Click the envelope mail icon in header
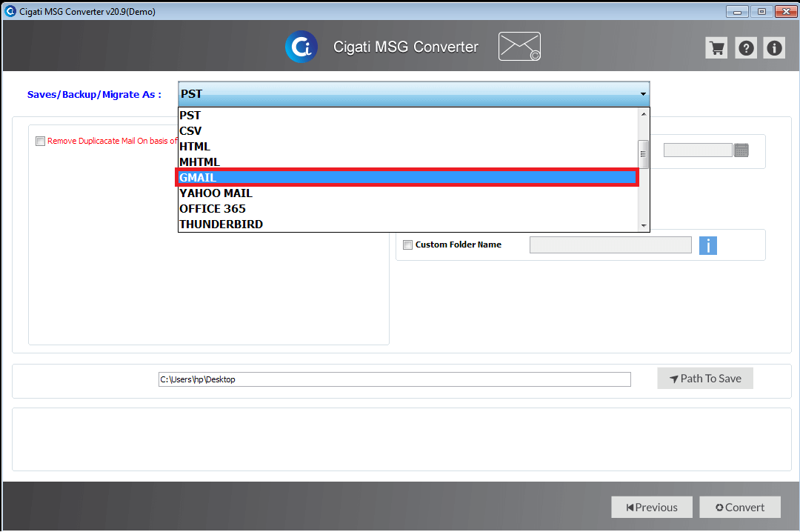 pyautogui.click(x=519, y=47)
